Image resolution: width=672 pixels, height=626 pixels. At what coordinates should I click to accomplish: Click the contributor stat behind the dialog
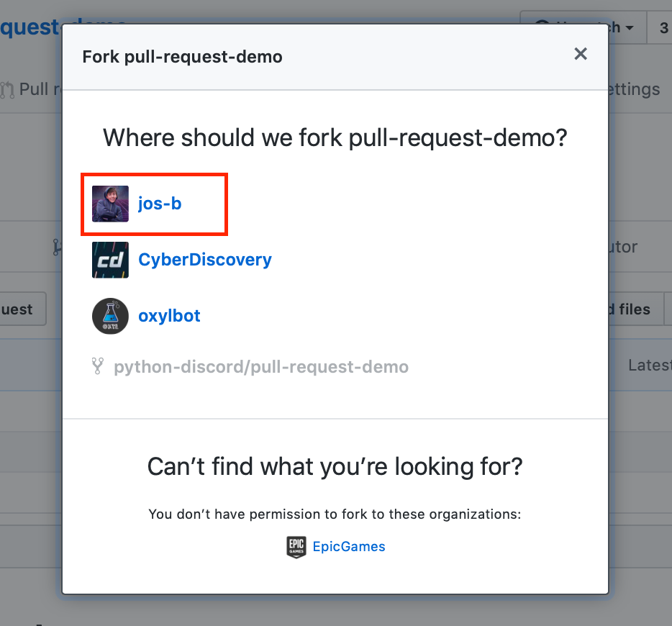coord(623,247)
